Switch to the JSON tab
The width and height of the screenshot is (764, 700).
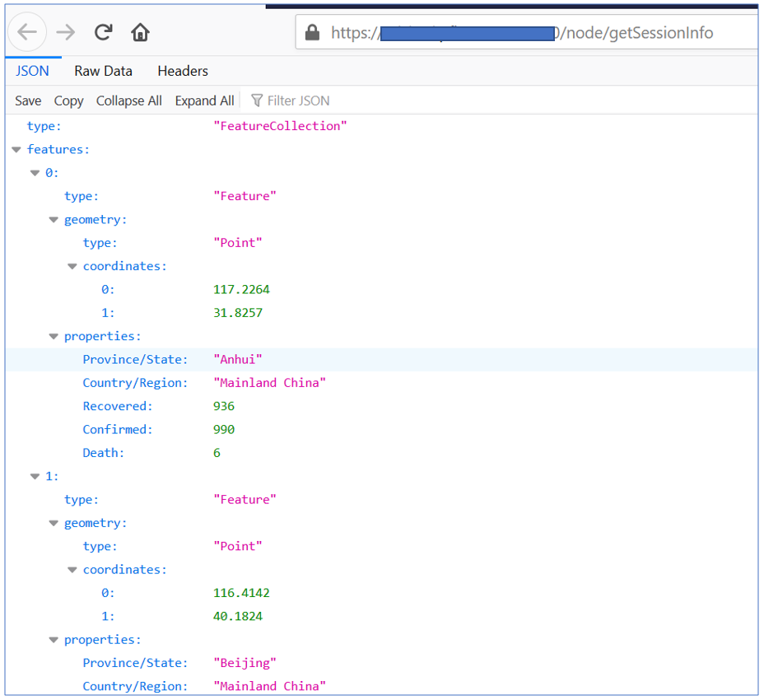point(32,71)
